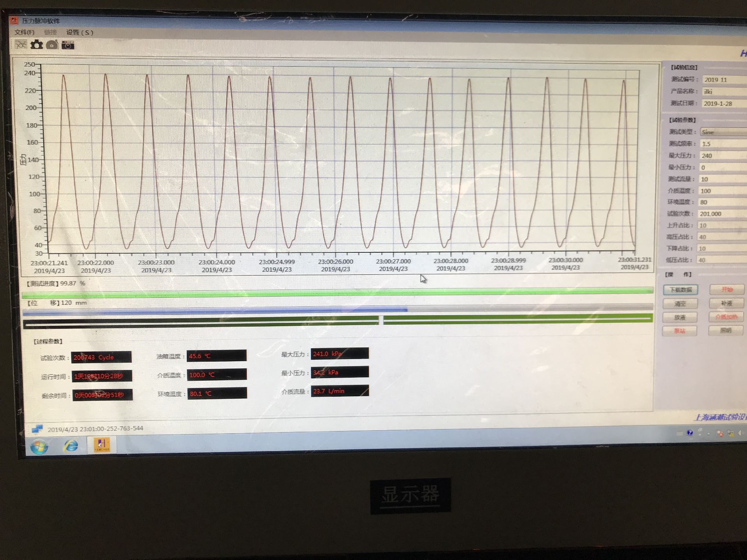
Task: Click the 照明 button
Action: click(726, 331)
